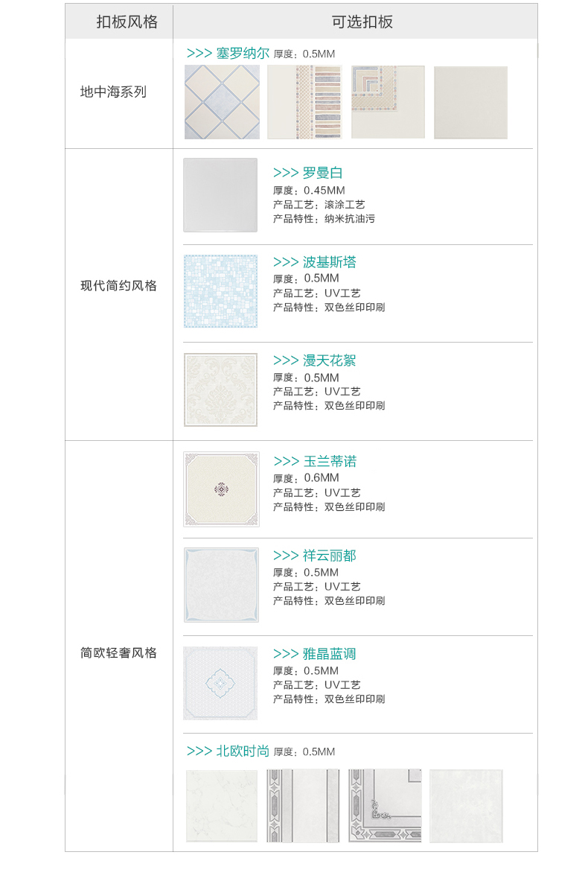Select the 地中海系列 style category cell
This screenshot has width=588, height=890.
113,92
